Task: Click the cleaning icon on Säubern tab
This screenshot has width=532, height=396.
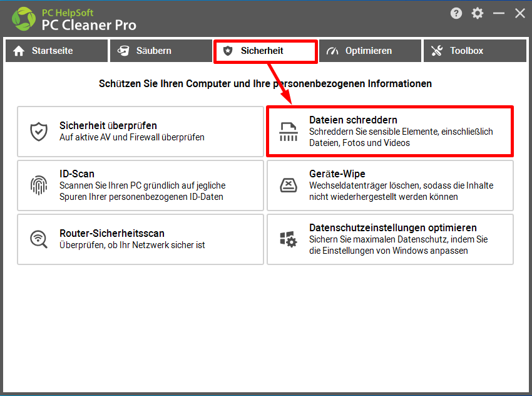Action: click(123, 51)
